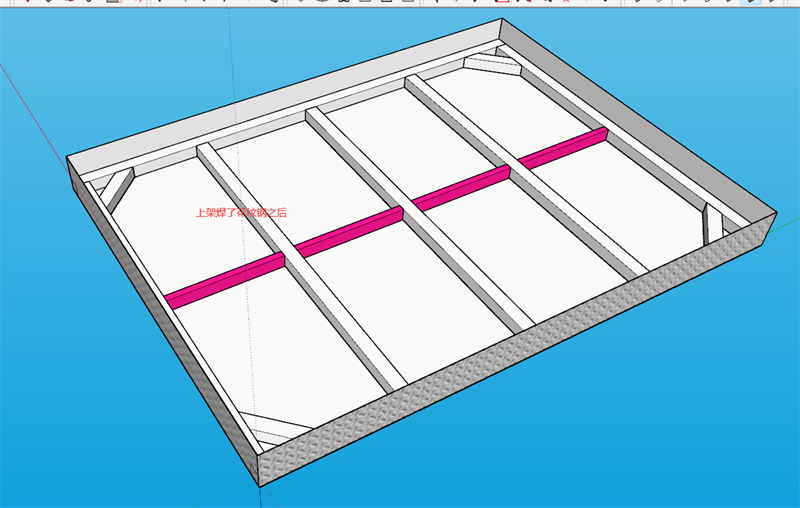Viewport: 800px width, 508px height.
Task: Click the right corner brace of frame
Action: point(712,222)
